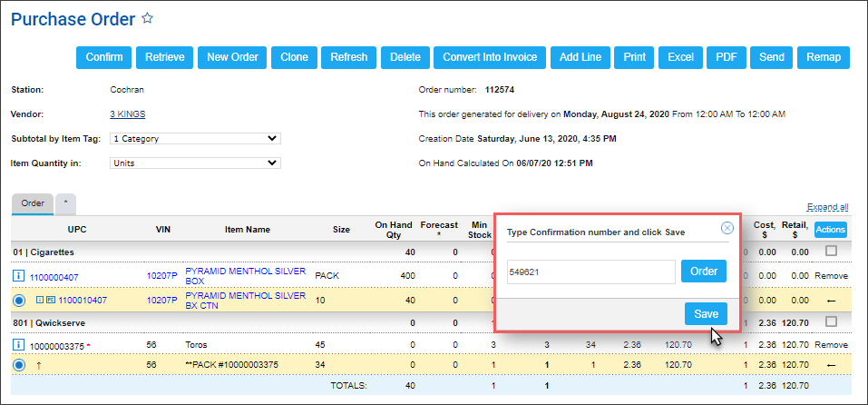
Task: Select the radio button for the PACK #10000003375 row
Action: pyautogui.click(x=19, y=365)
